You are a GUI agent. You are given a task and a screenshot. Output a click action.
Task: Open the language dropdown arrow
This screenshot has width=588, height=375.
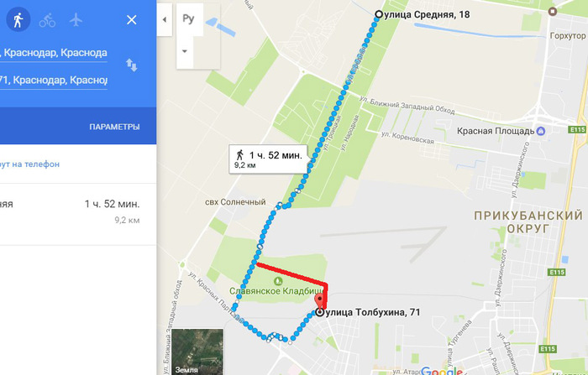(185, 51)
